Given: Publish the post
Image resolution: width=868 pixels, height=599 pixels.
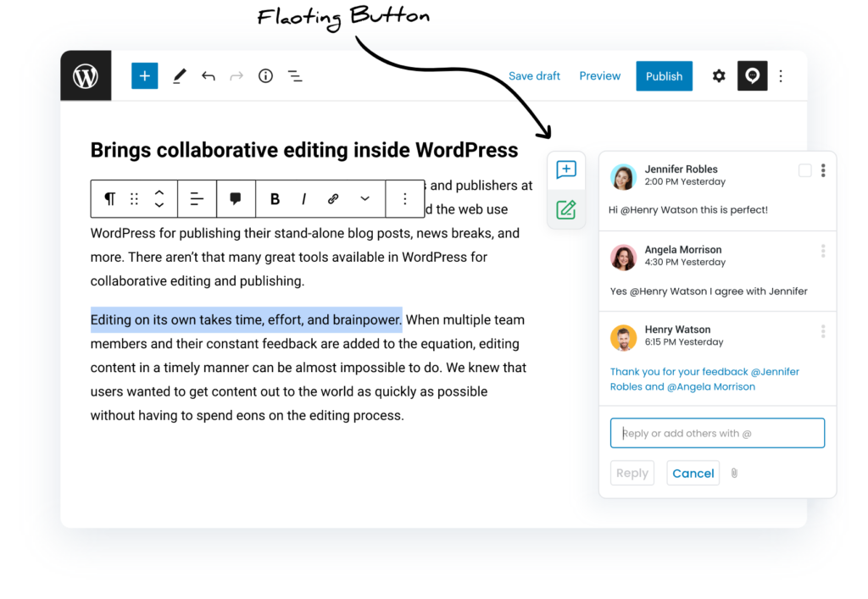Looking at the screenshot, I should tap(665, 76).
